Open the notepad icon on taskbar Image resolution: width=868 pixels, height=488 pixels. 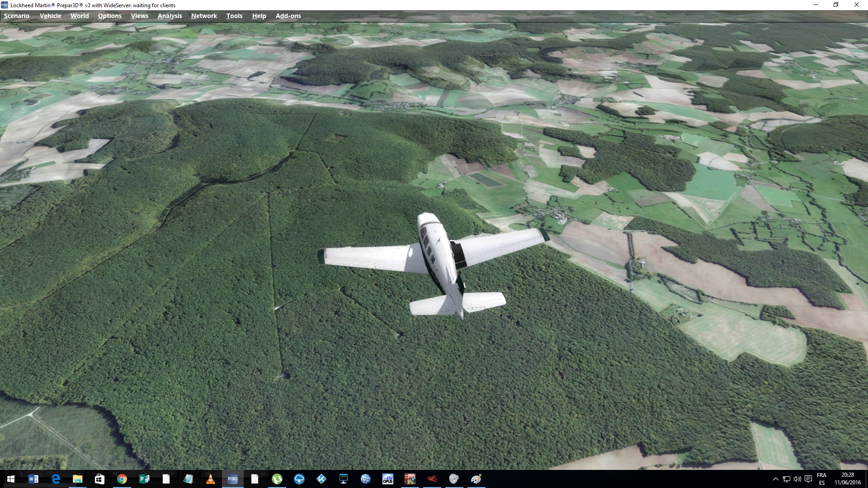[188, 479]
